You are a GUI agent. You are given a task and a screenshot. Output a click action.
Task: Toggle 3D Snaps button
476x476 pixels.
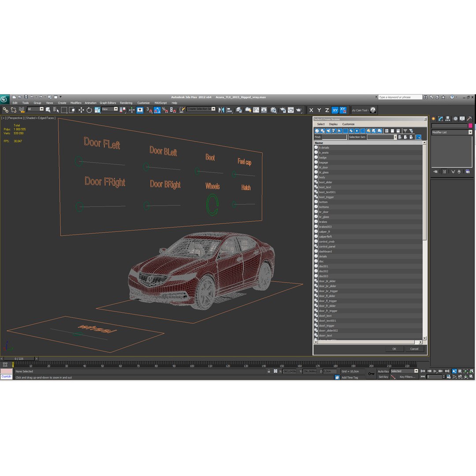pyautogui.click(x=149, y=110)
